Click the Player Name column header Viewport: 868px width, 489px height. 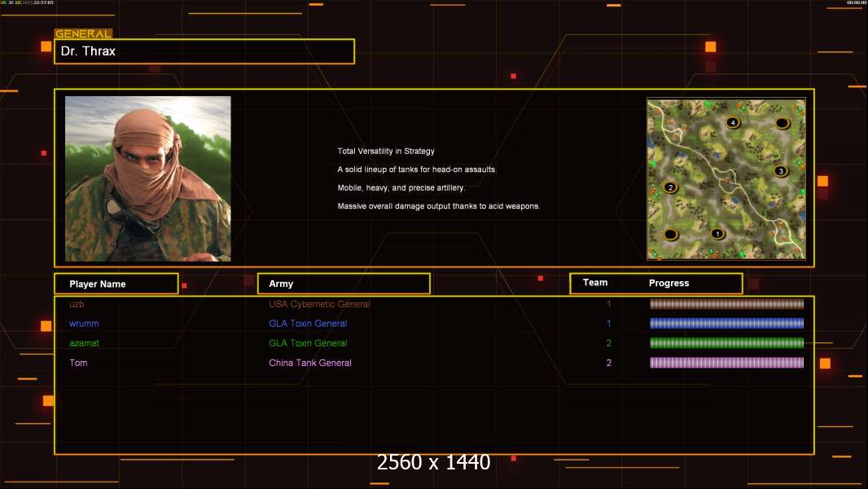click(116, 284)
